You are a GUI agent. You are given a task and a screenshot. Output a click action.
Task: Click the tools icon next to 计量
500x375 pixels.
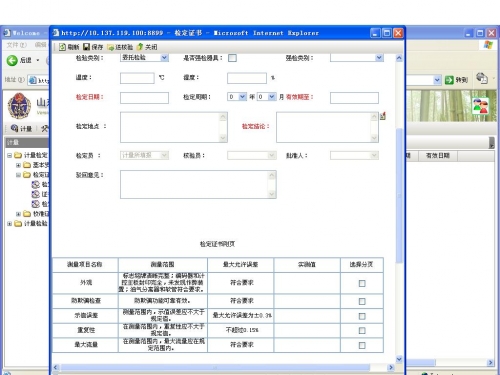[x=45, y=128]
